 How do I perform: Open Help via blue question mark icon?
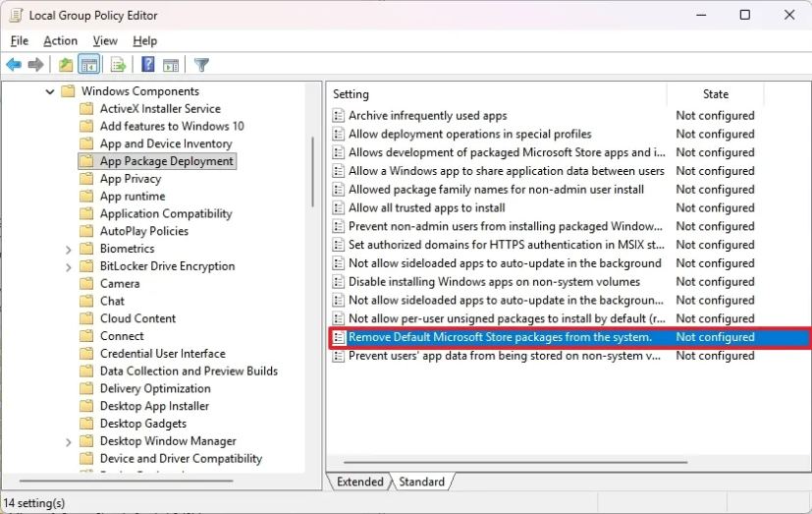[147, 65]
